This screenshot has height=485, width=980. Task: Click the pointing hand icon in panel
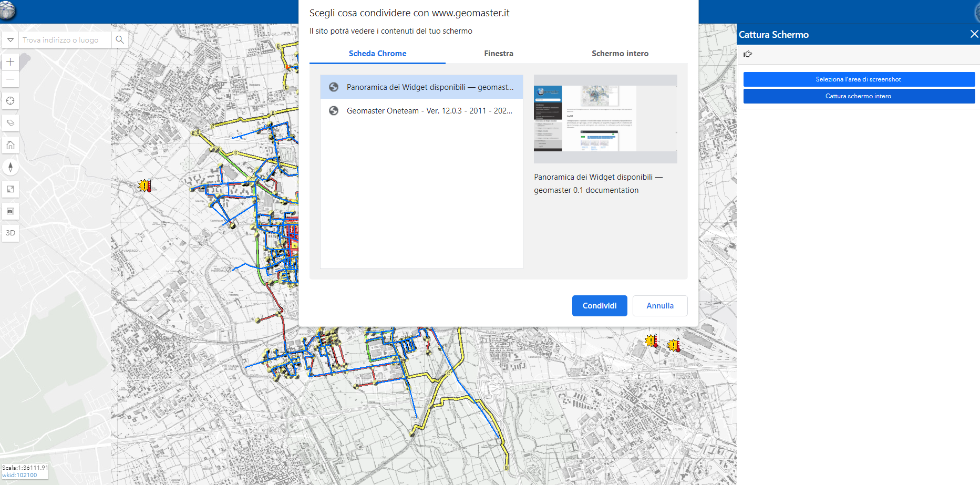[748, 54]
